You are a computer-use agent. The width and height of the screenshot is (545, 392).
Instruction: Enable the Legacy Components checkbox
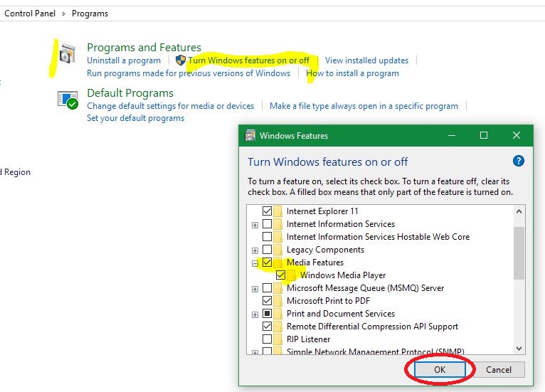point(267,250)
